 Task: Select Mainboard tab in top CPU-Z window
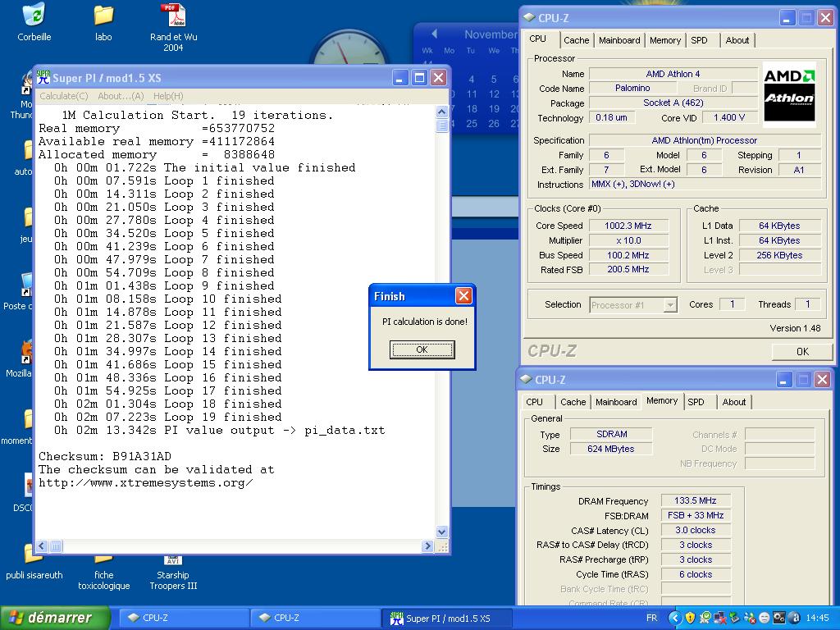click(619, 40)
